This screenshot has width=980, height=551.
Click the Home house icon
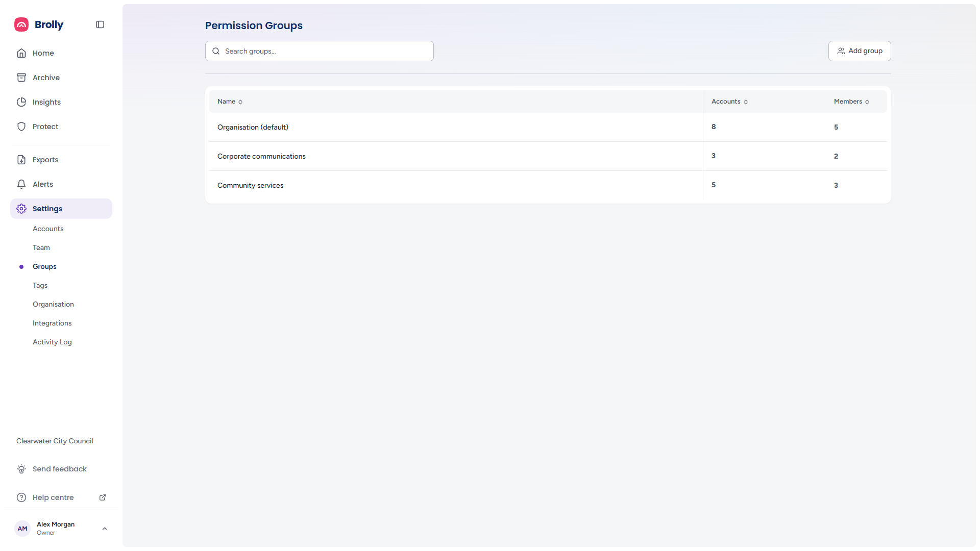click(21, 53)
